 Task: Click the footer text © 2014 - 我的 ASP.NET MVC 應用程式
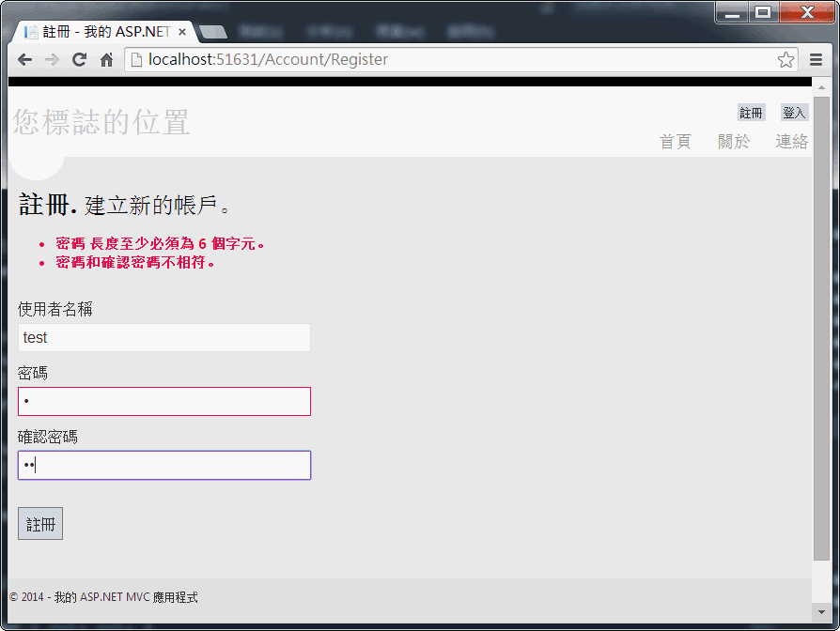tap(103, 597)
